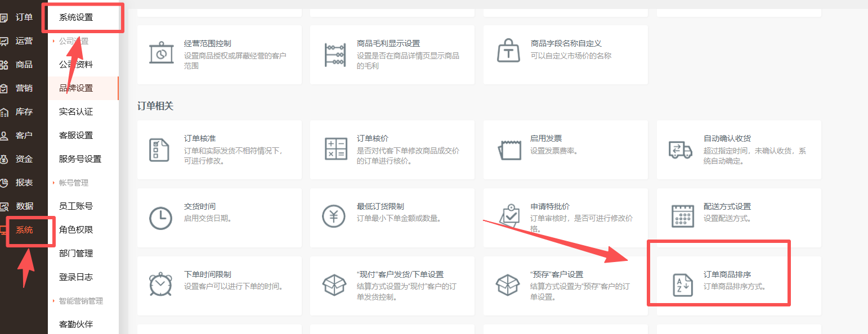Viewport: 868px width, 334px height.
Task: Collapse the 帐号管理 group header
Action: click(74, 183)
